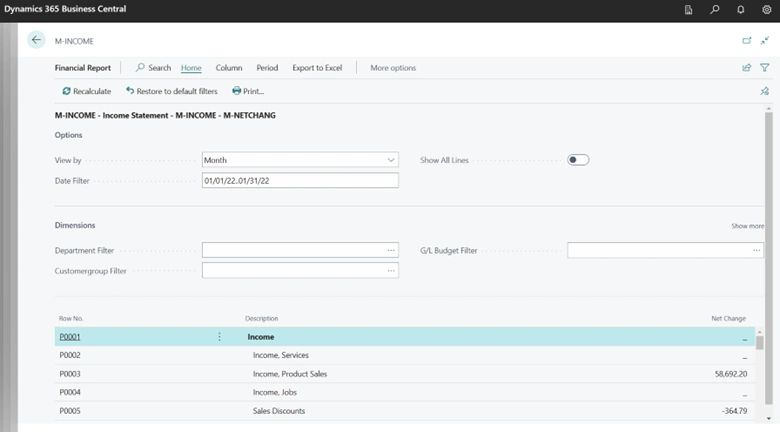Select the Home tab
This screenshot has height=432, width=780.
tap(191, 68)
